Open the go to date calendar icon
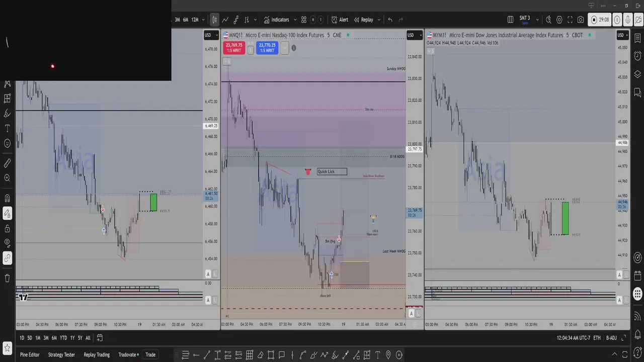Screen dimensions: 644x362 pyautogui.click(x=100, y=338)
